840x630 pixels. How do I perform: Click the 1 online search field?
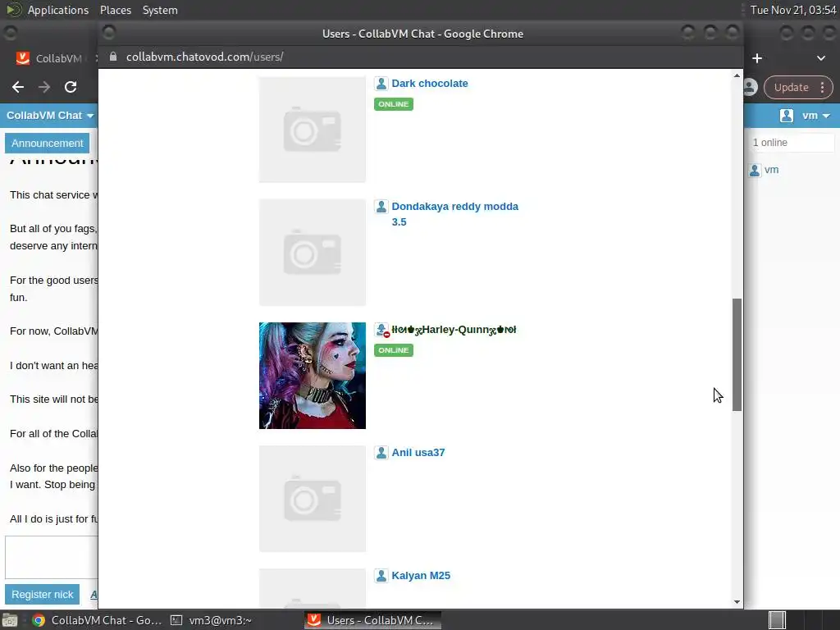792,143
